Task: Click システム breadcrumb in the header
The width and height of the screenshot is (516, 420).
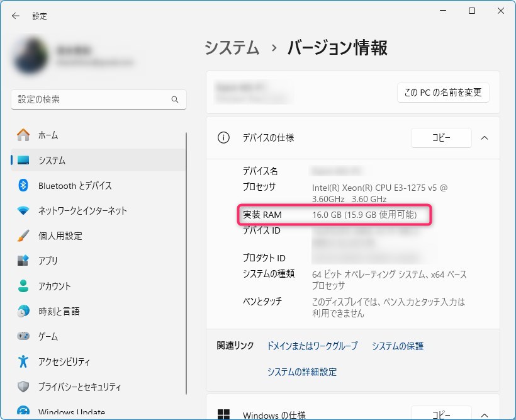Action: pos(232,48)
